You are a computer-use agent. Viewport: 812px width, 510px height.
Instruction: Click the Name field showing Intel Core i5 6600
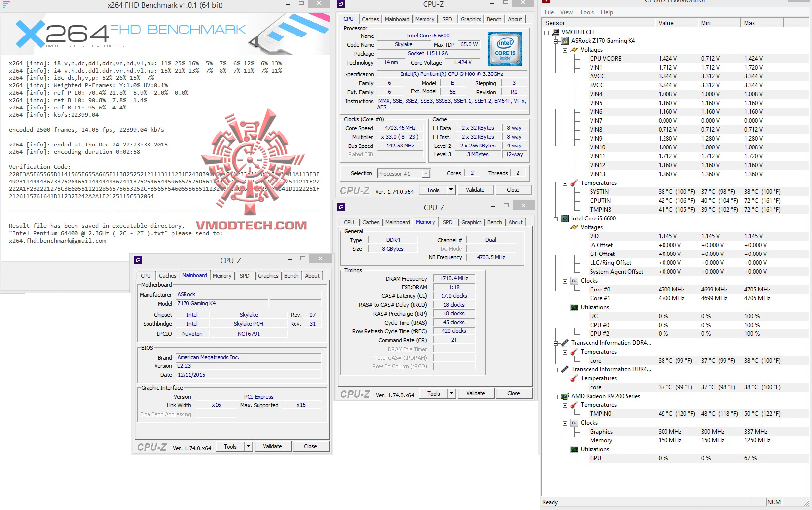coord(428,36)
